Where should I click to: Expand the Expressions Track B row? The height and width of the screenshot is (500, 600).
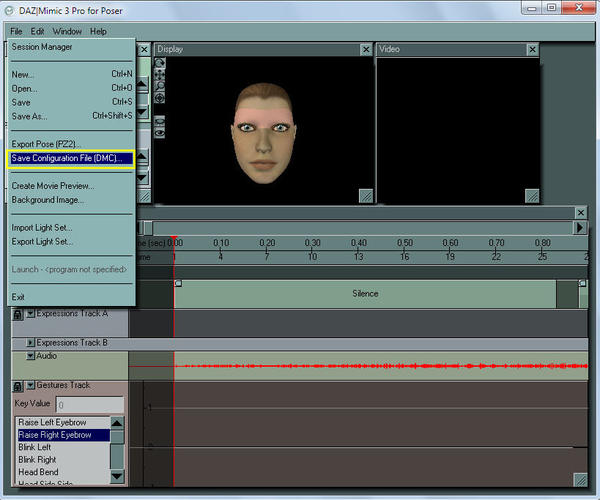pos(30,343)
